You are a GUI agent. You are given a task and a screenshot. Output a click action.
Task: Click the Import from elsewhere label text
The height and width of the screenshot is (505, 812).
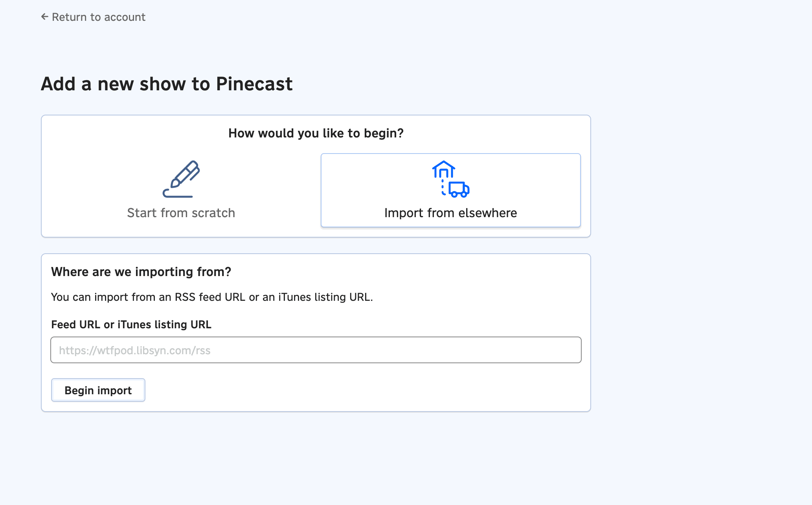click(x=450, y=213)
